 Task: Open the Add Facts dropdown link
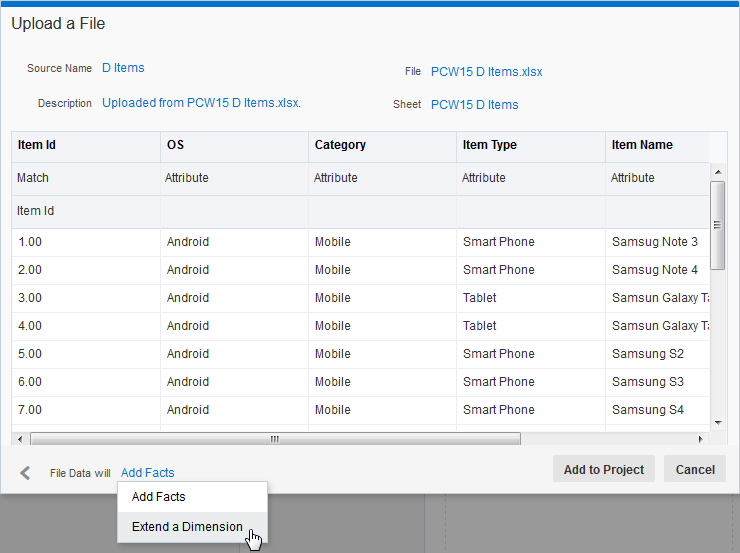click(148, 473)
